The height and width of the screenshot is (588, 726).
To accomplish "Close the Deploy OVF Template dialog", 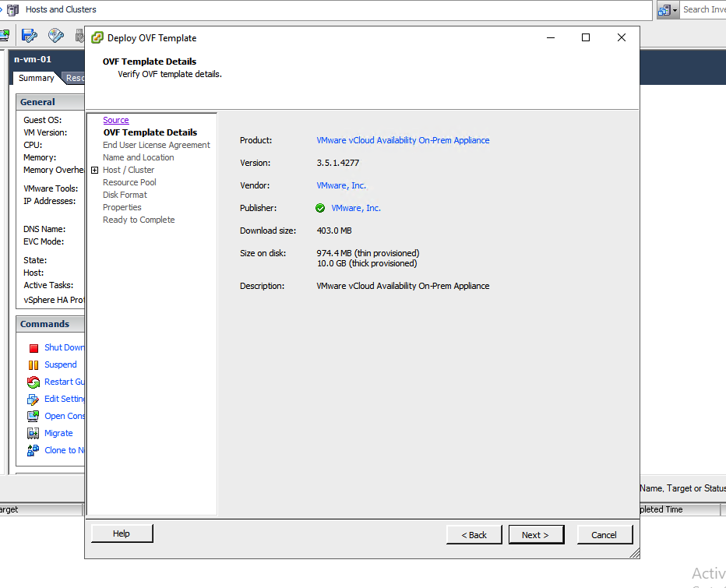I will (622, 37).
